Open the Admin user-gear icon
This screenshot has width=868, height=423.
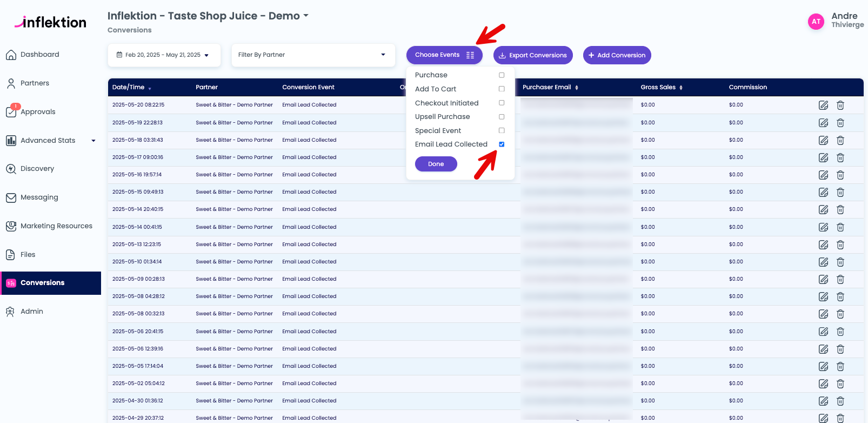pos(10,312)
